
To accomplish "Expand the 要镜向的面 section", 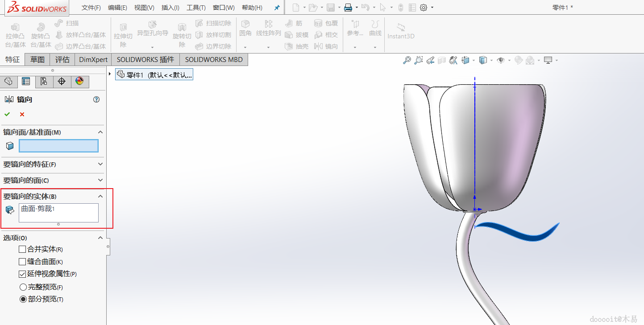I will [x=100, y=181].
